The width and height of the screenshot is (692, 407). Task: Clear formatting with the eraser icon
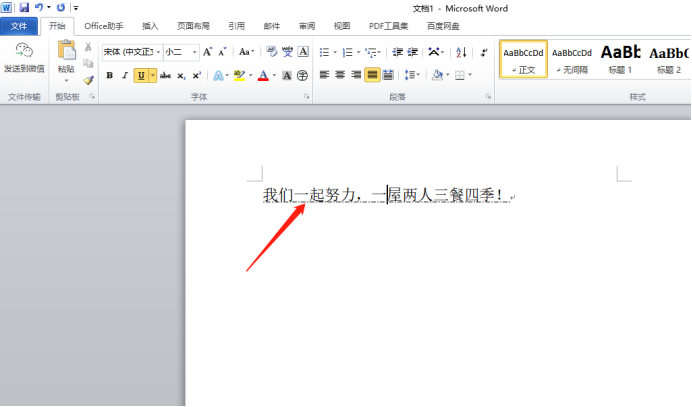pos(271,52)
